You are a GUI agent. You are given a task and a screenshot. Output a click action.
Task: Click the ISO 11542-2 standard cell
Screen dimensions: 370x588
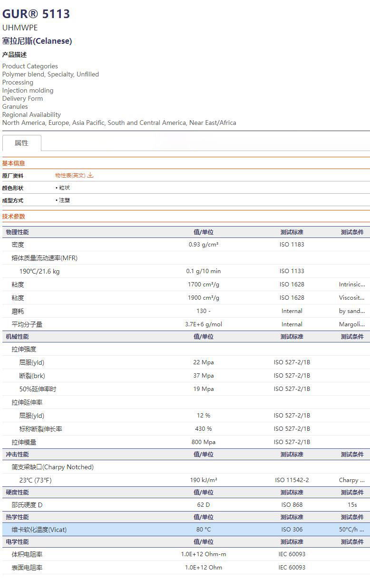(292, 480)
